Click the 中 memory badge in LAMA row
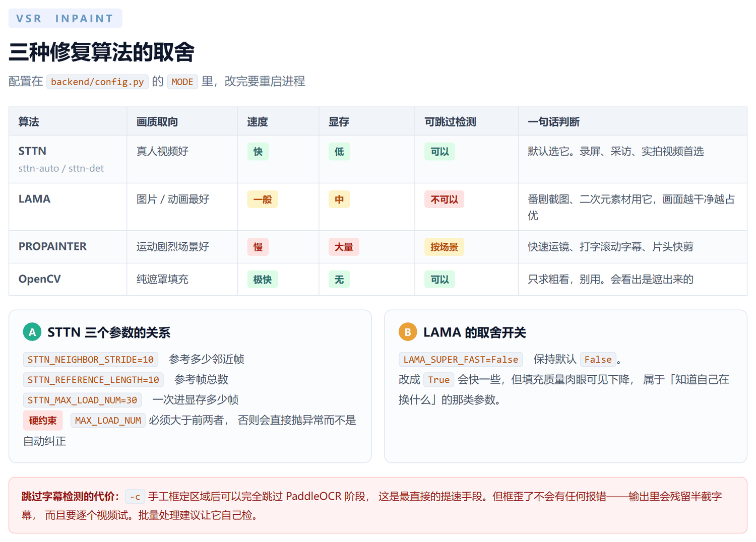This screenshot has height=542, width=756. [x=339, y=199]
